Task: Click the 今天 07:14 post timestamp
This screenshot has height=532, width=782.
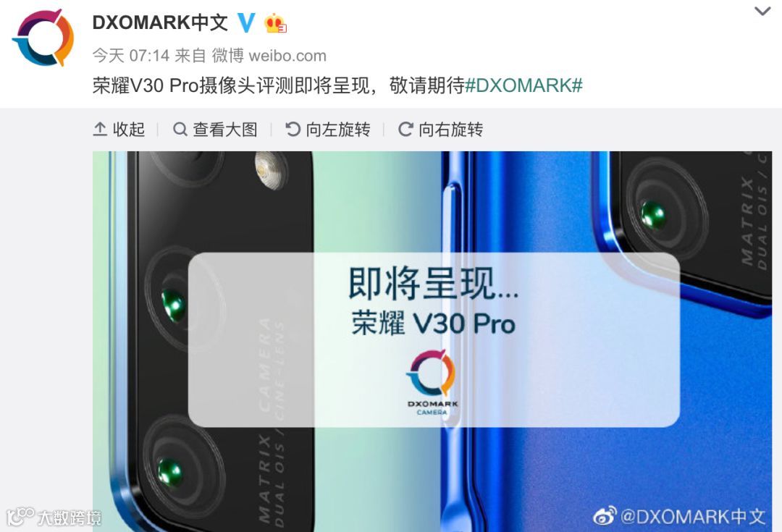Action: point(131,55)
